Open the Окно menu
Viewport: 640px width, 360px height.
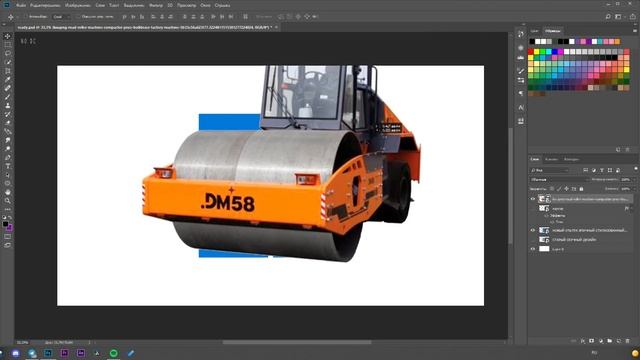tap(205, 5)
